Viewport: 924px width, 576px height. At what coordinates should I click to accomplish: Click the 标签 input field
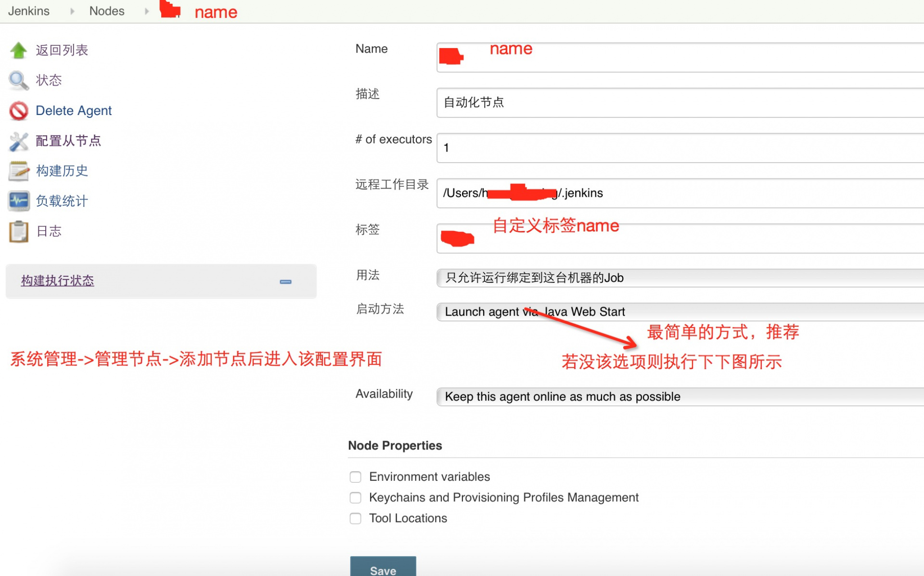[680, 238]
